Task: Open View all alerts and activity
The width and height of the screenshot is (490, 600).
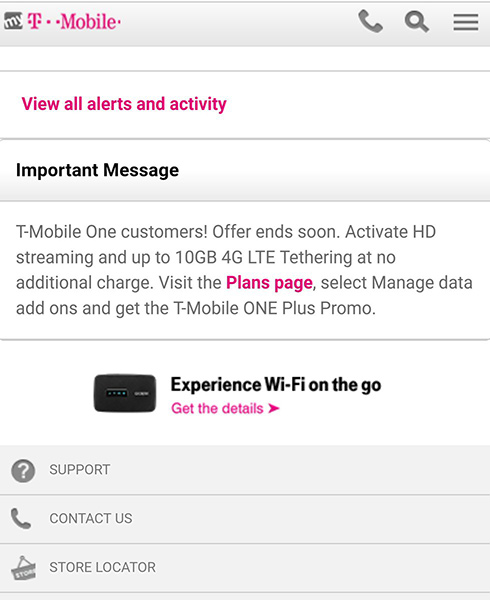Action: tap(124, 104)
